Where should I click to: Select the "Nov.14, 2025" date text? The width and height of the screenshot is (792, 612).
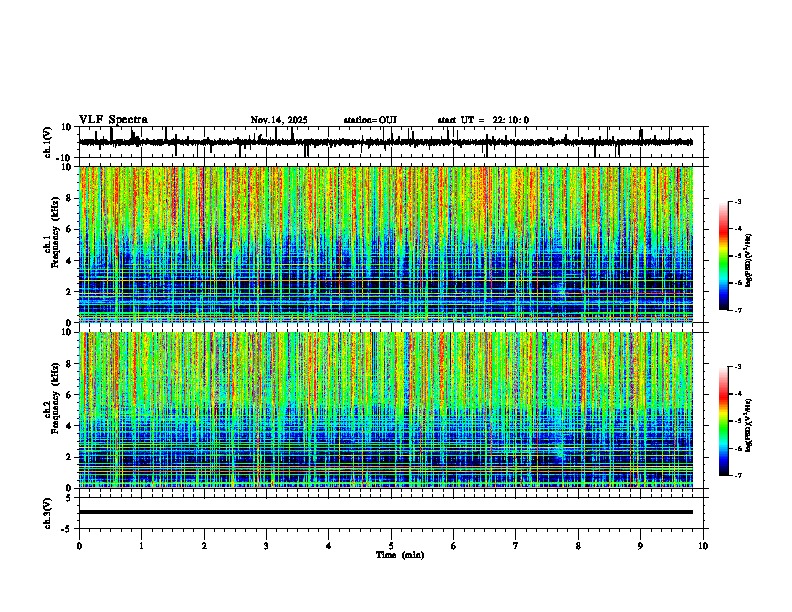279,120
